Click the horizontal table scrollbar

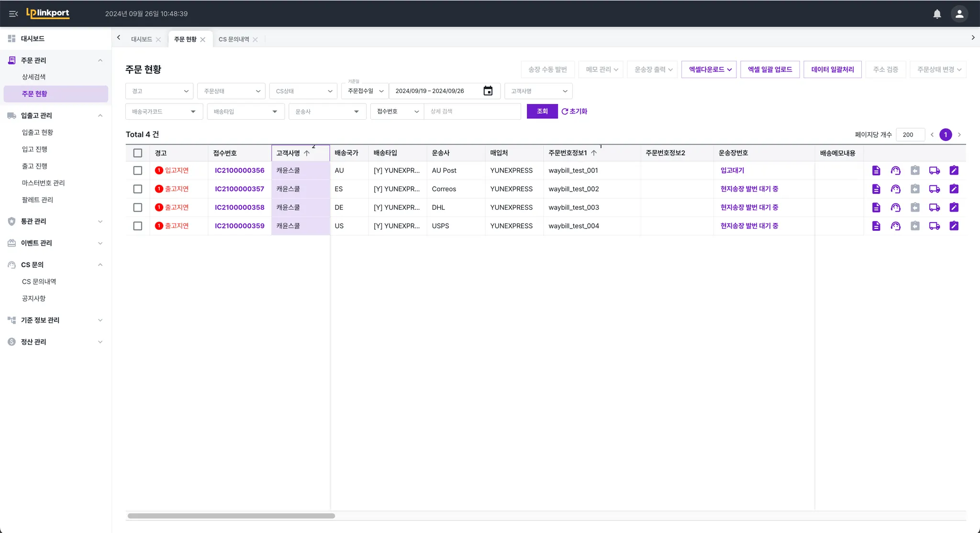tap(231, 516)
